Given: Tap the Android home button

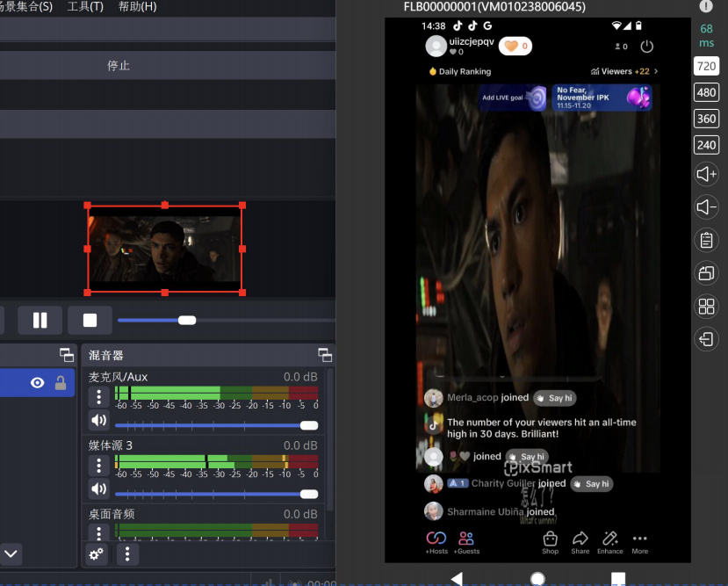Looking at the screenshot, I should (537, 579).
